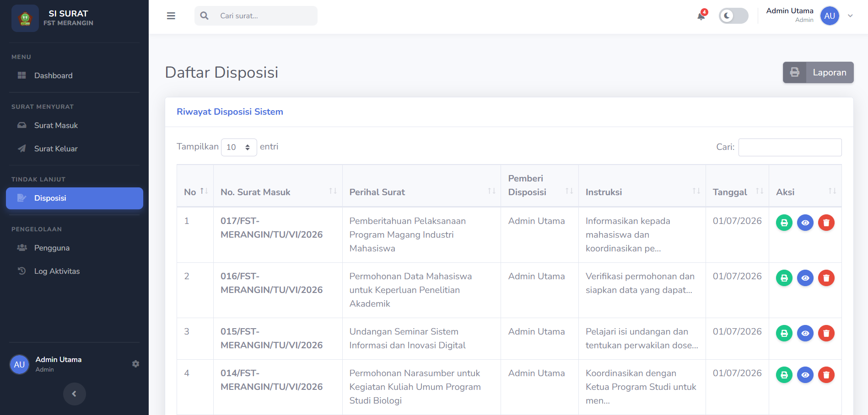Open the Tampilkan entries dropdown
Image resolution: width=868 pixels, height=415 pixels.
coord(239,147)
